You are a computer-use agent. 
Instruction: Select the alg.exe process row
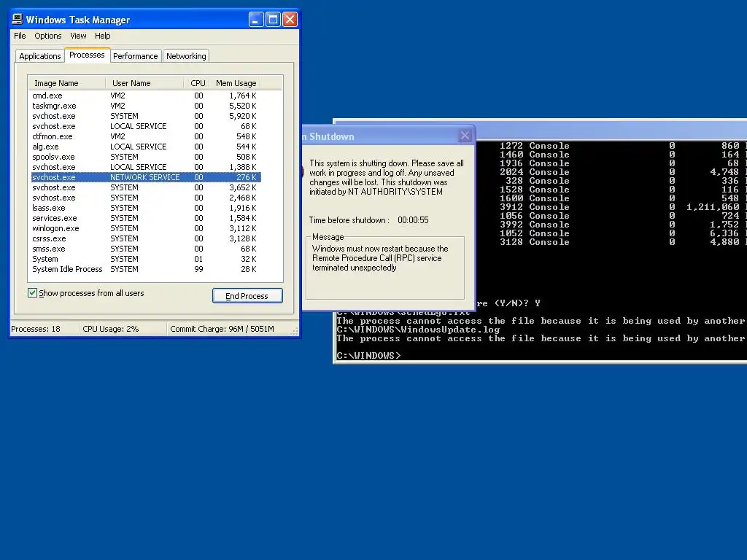145,147
